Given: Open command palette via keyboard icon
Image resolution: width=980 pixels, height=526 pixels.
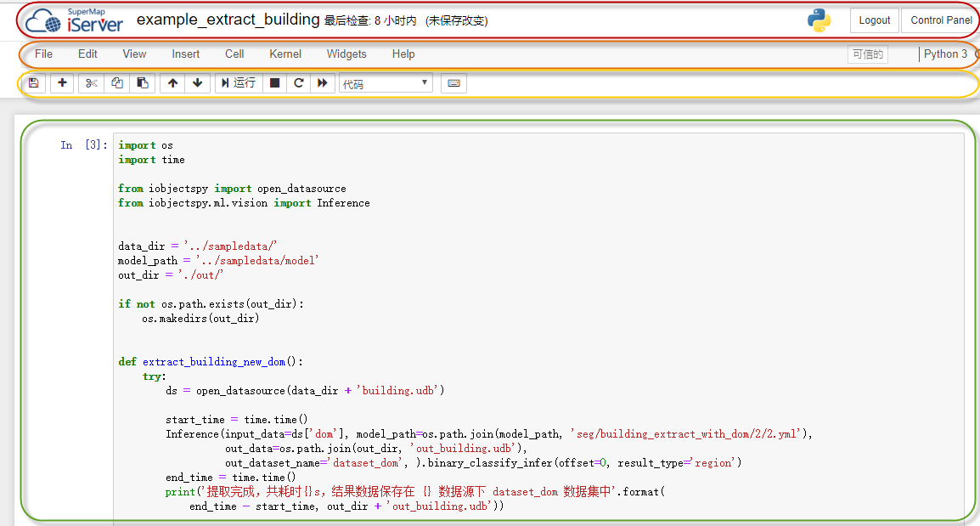Looking at the screenshot, I should tap(453, 83).
